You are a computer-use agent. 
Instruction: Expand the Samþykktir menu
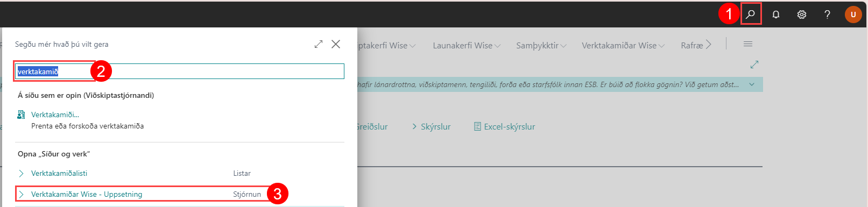pos(541,46)
